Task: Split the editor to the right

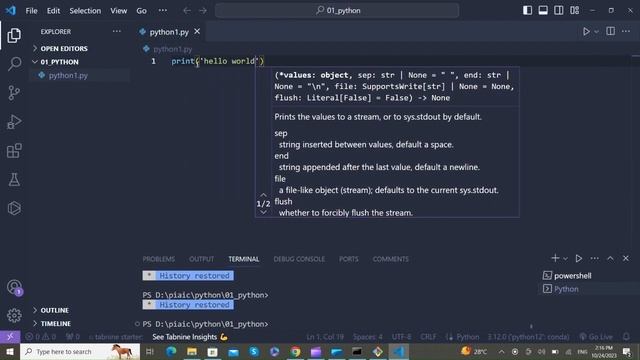Action: click(611, 31)
